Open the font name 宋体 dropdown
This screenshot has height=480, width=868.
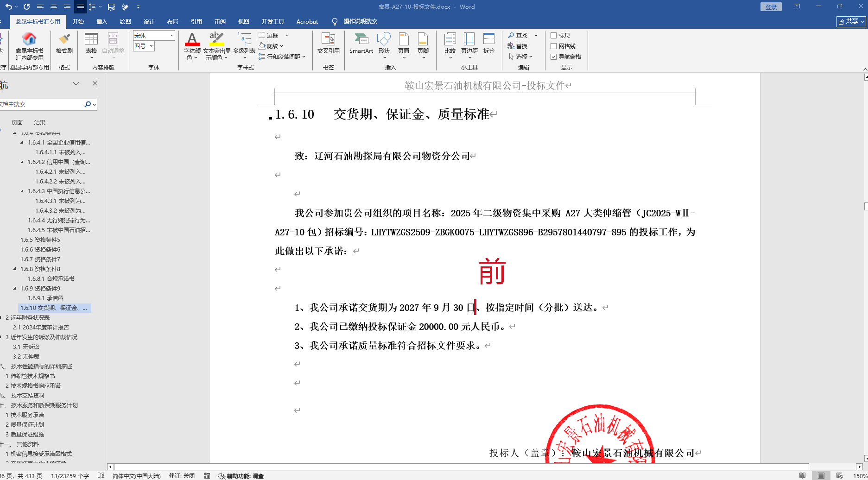pyautogui.click(x=171, y=35)
